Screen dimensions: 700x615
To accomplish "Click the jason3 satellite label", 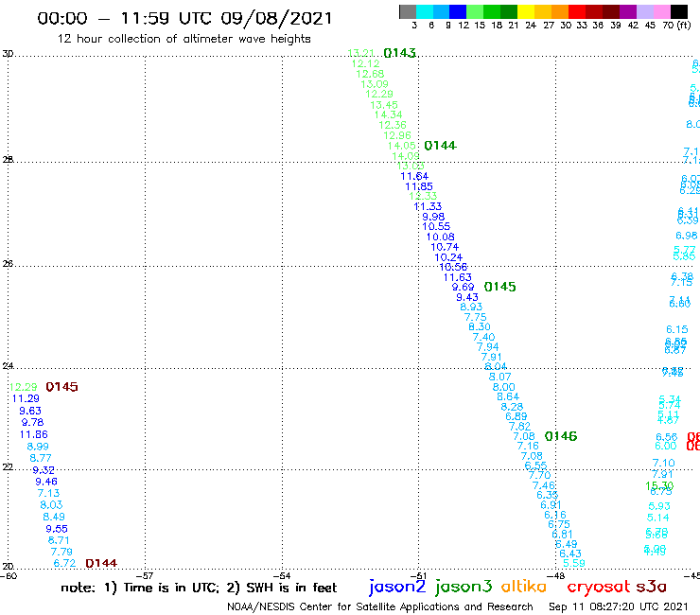I will [464, 587].
